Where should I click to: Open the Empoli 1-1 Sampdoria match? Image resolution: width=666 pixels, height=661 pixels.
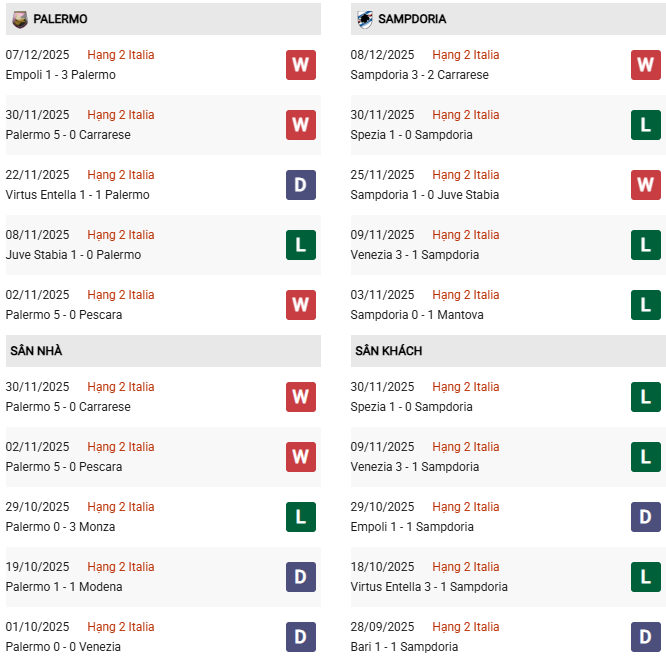click(412, 527)
